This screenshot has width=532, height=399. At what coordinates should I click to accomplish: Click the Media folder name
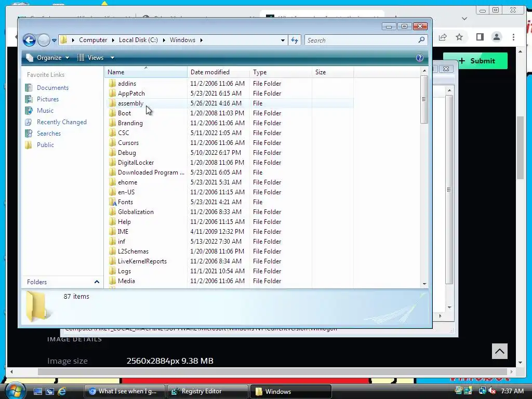coord(126,281)
